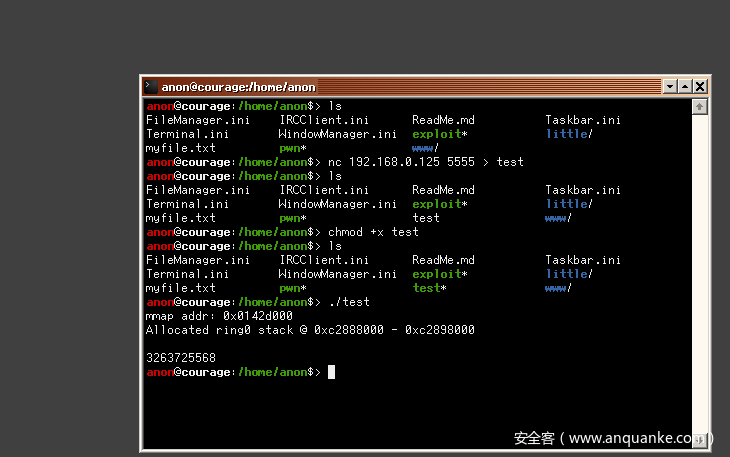The image size is (730, 457).
Task: Click the 'chmod +x test' command text
Action: point(373,232)
